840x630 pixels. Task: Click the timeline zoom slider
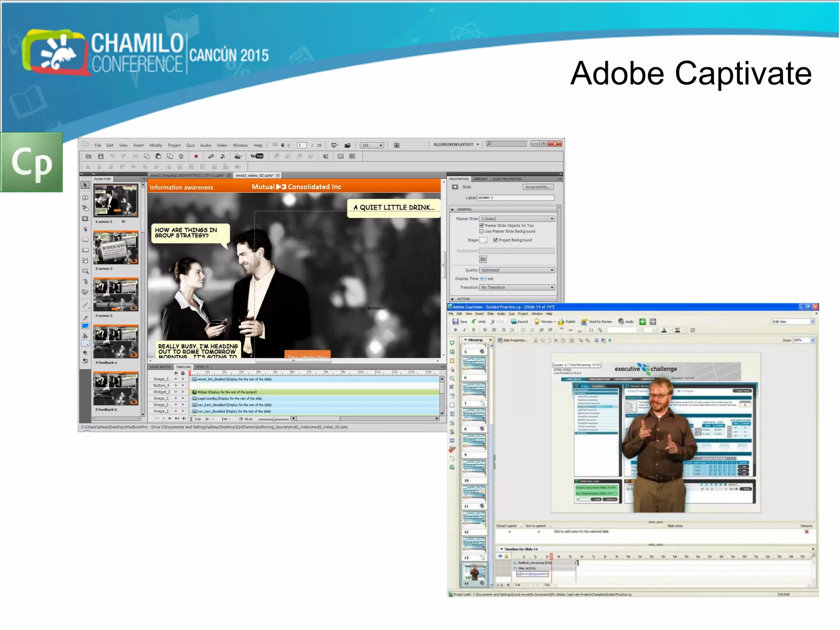pyautogui.click(x=274, y=419)
